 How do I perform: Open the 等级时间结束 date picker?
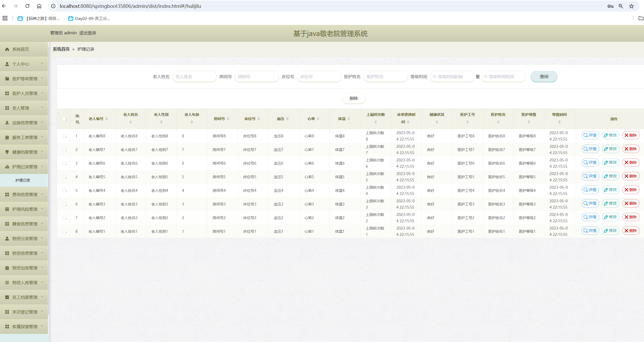pos(503,77)
